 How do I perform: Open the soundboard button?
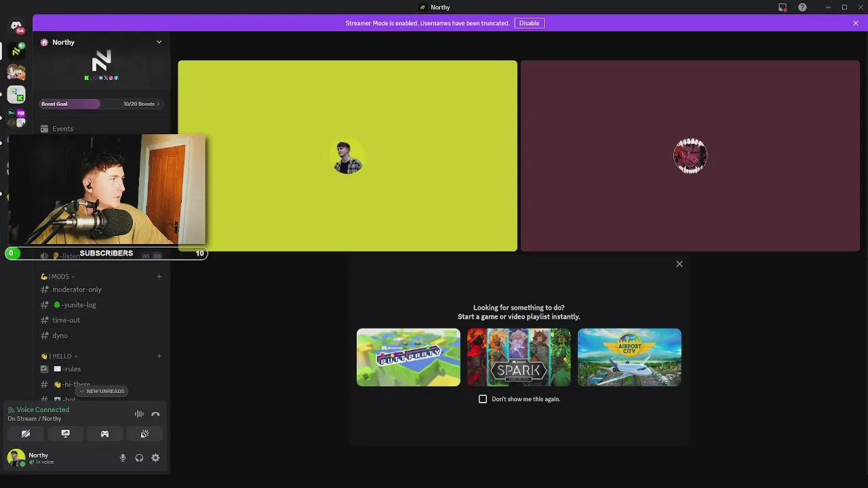(x=144, y=434)
